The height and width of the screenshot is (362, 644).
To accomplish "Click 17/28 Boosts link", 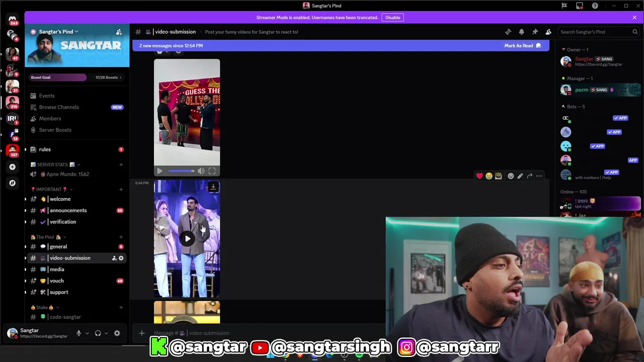I will [108, 77].
